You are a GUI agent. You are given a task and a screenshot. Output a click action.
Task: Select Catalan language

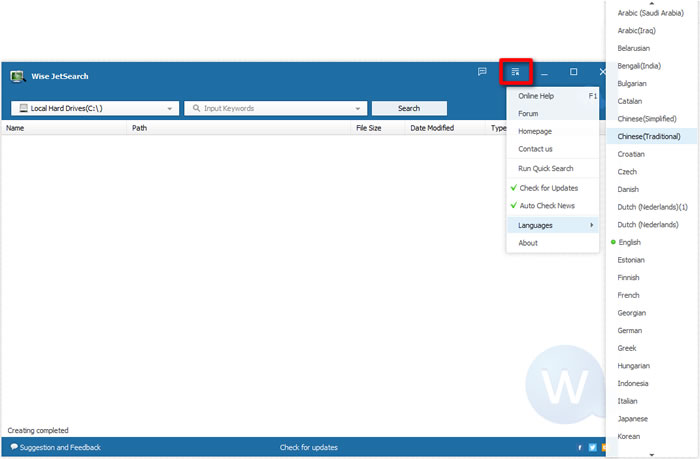click(x=652, y=101)
